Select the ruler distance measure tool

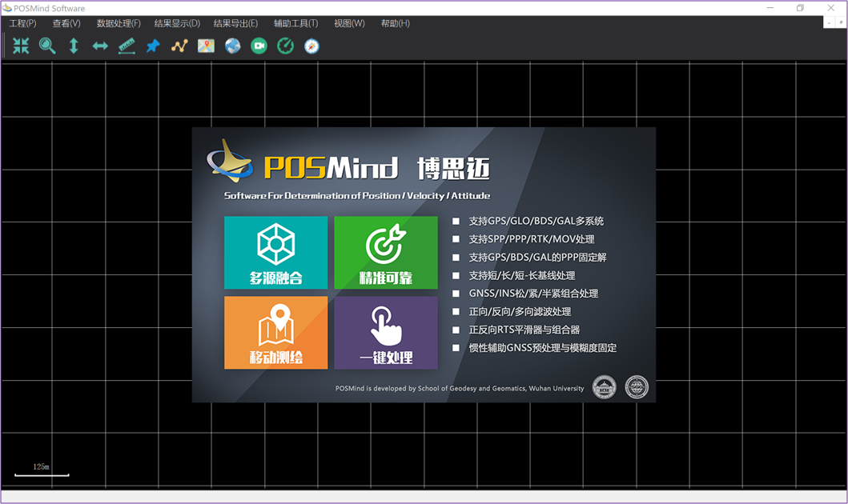pos(127,46)
